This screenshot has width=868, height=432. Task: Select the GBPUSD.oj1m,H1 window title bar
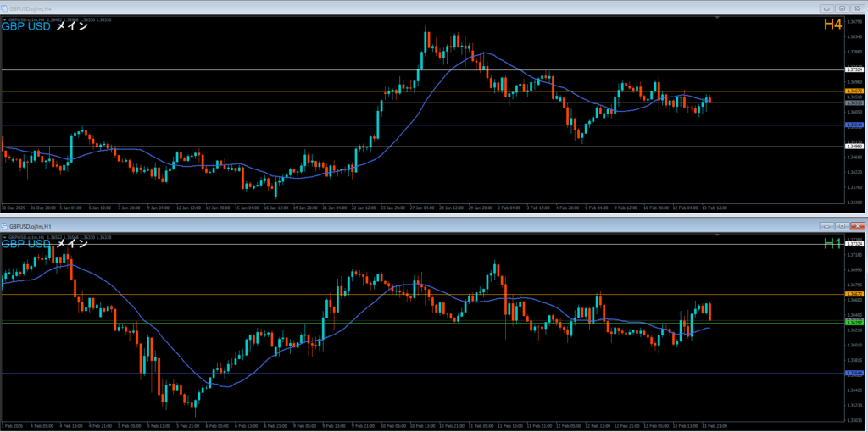click(x=339, y=227)
